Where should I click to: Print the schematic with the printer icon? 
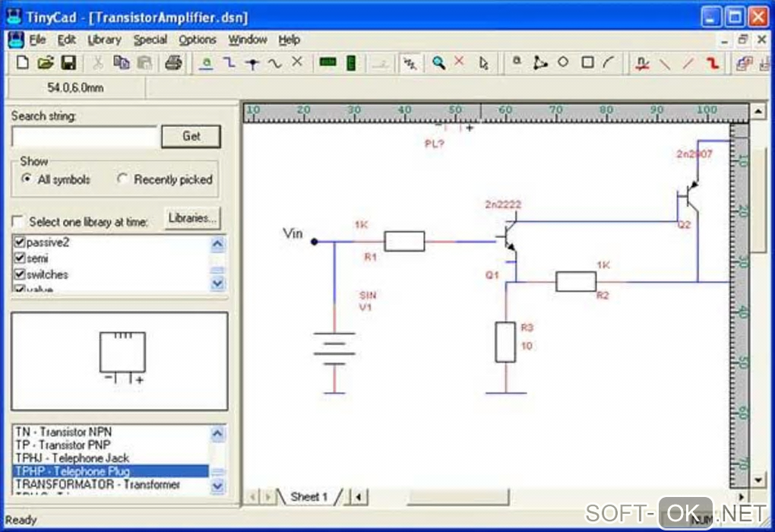click(173, 63)
